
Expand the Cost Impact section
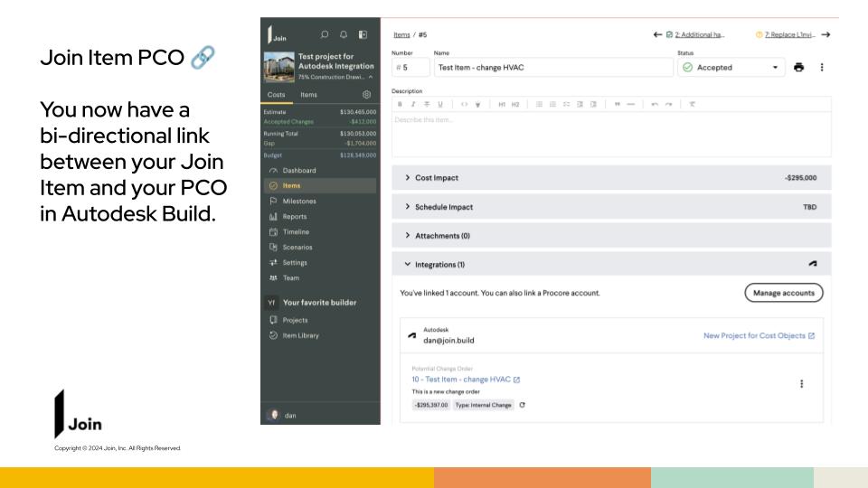611,178
